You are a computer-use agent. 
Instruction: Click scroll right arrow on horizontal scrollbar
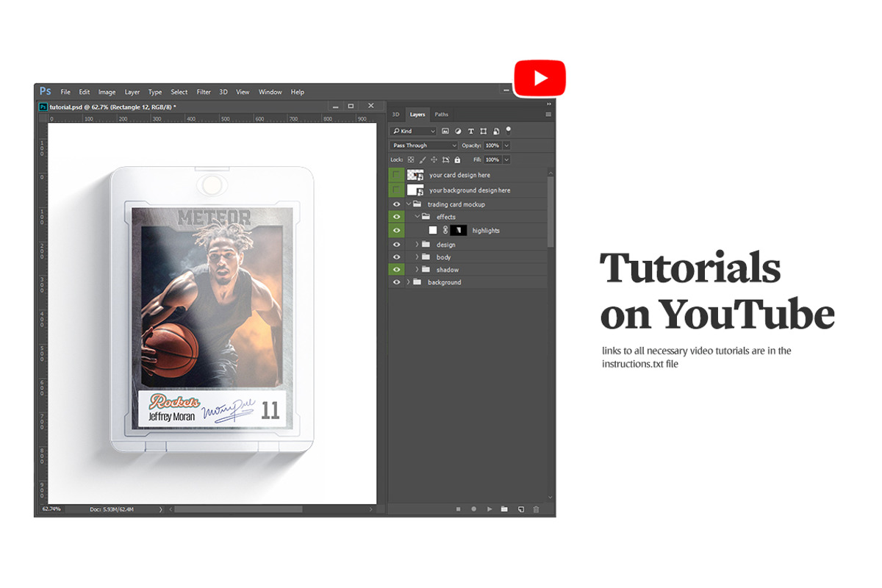pos(373,509)
